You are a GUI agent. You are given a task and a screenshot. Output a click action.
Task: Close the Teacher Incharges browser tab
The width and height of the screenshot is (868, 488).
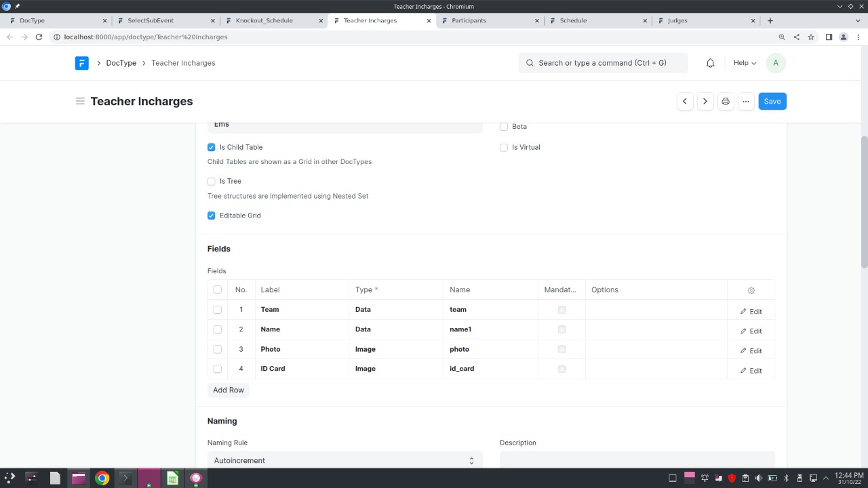[429, 20]
